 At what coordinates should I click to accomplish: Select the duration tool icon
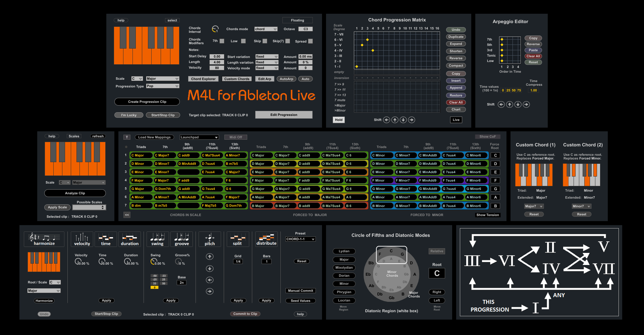pos(129,239)
